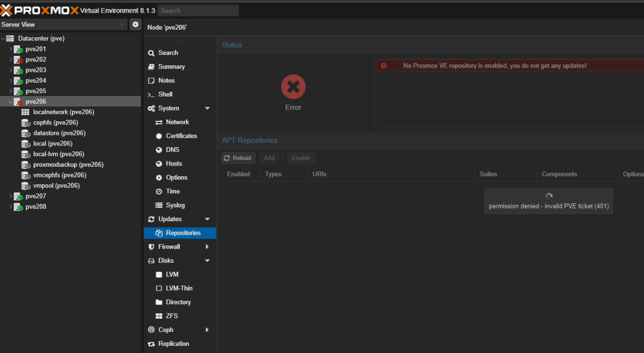Focus the top Search field
Viewport: 644px width, 353px height.
[198, 11]
